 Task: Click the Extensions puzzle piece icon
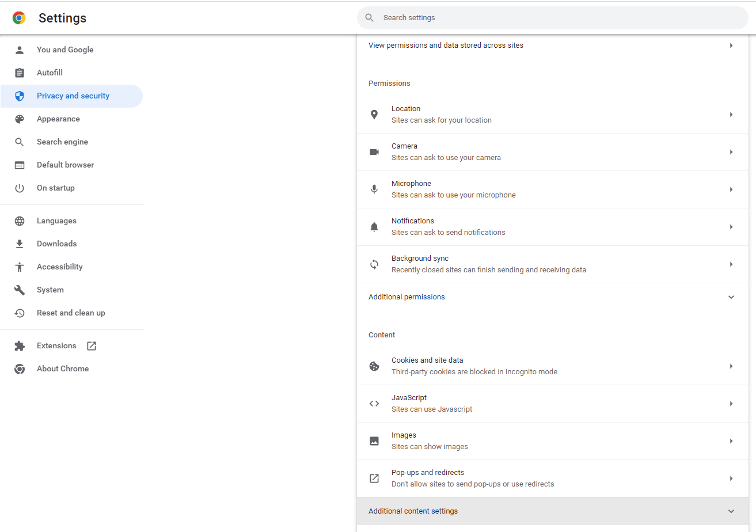pos(20,345)
